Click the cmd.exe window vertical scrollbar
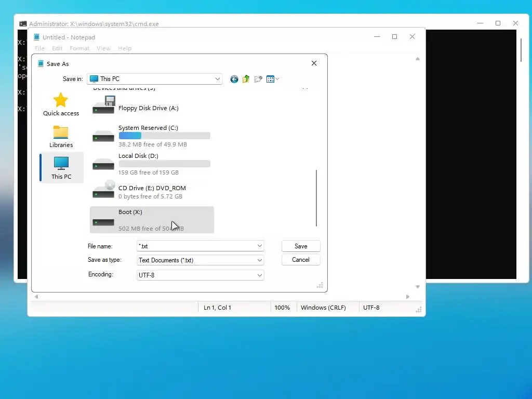 pos(521,50)
